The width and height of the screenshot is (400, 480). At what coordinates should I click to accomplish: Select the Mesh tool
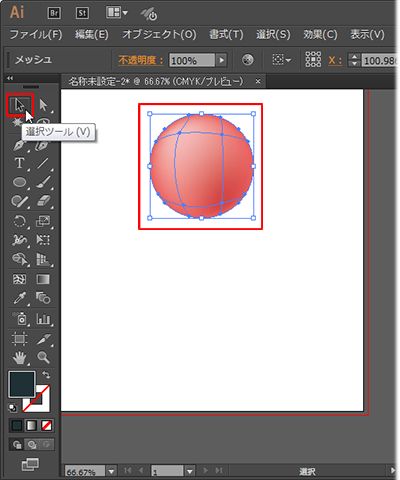19,279
